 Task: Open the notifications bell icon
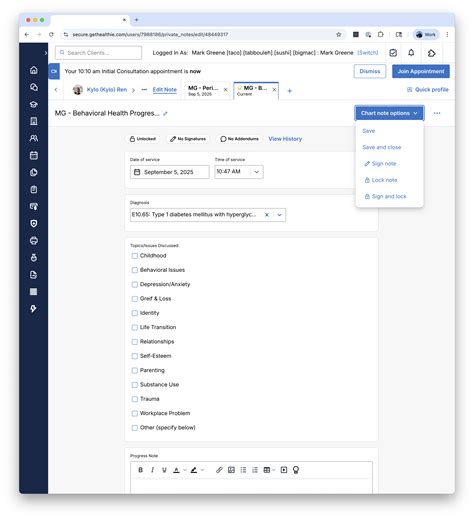point(411,53)
